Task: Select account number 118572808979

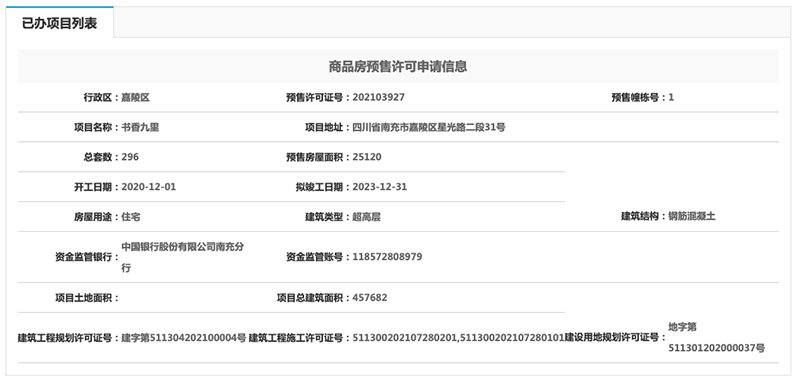Action: tap(387, 257)
